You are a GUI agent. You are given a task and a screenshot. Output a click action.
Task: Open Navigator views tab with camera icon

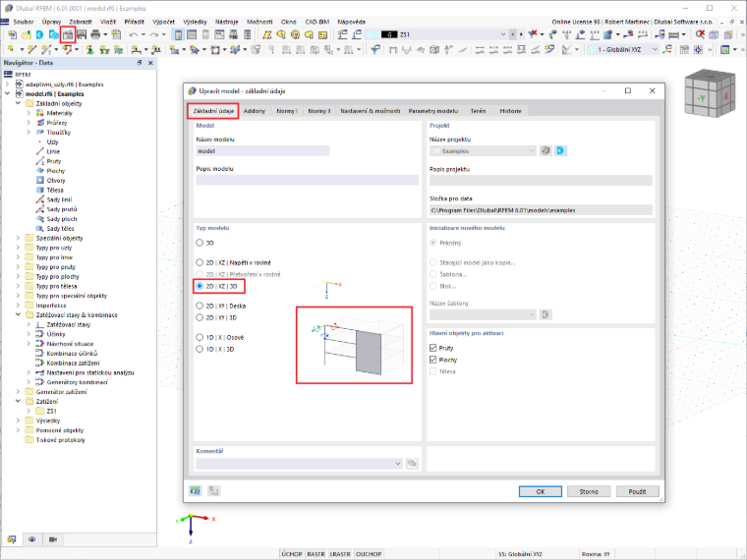click(x=53, y=539)
